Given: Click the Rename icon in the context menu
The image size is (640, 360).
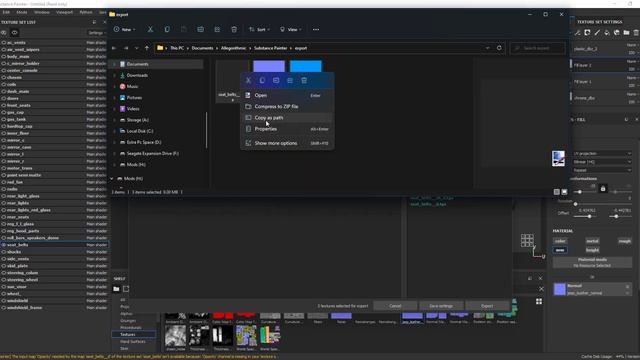Looking at the screenshot, I should pos(276,80).
